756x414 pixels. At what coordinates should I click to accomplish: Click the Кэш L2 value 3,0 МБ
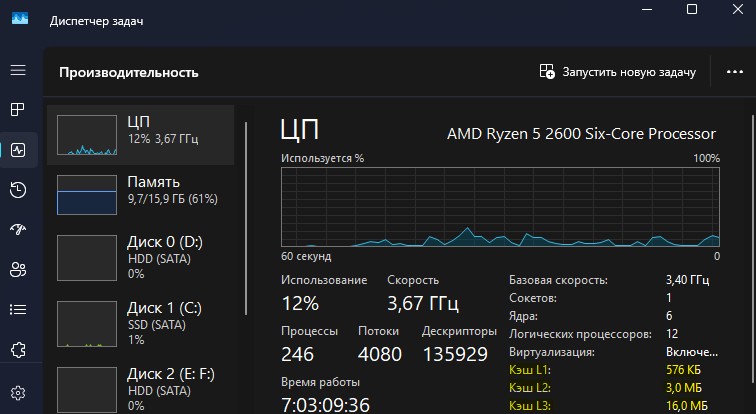point(684,388)
